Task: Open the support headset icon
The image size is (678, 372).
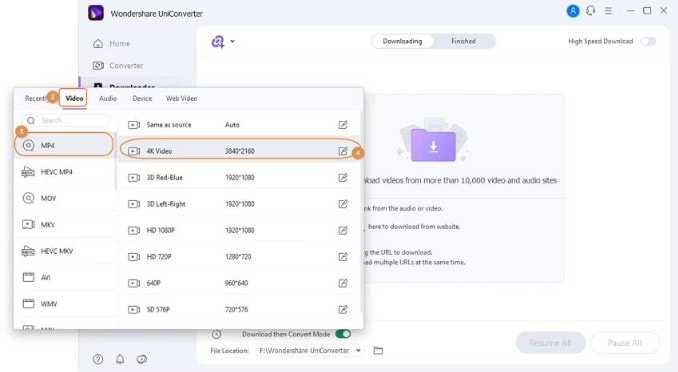Action: tap(591, 11)
